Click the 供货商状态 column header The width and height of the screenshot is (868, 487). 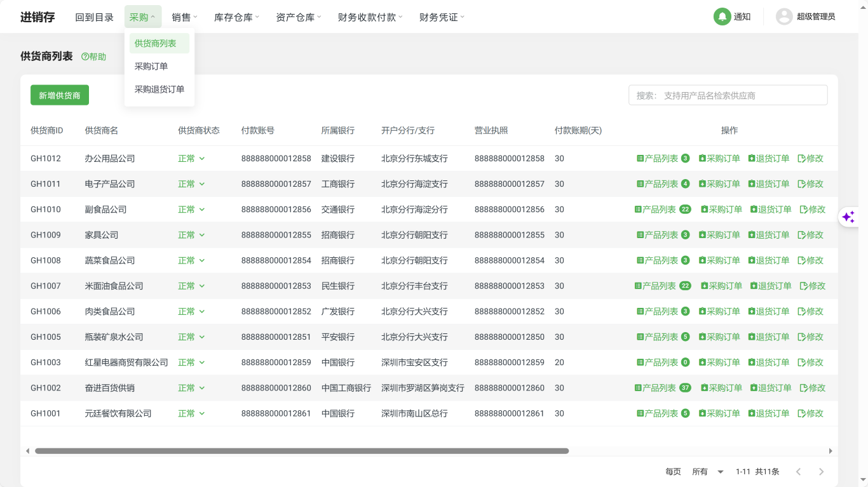click(x=199, y=130)
